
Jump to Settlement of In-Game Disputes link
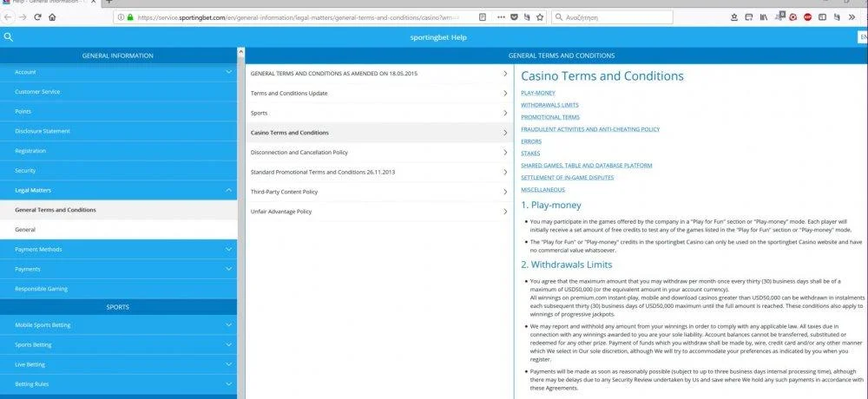click(568, 178)
